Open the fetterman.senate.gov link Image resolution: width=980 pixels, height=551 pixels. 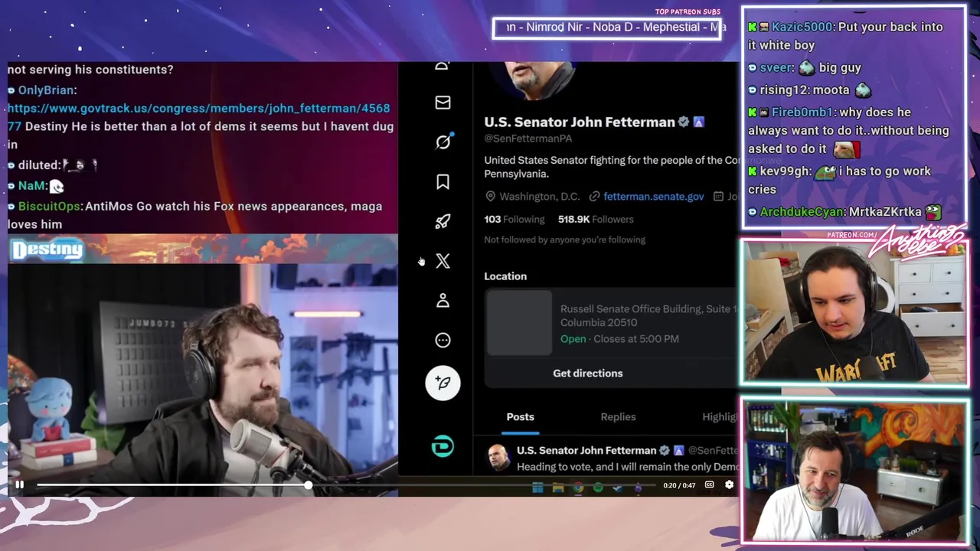[x=653, y=197]
